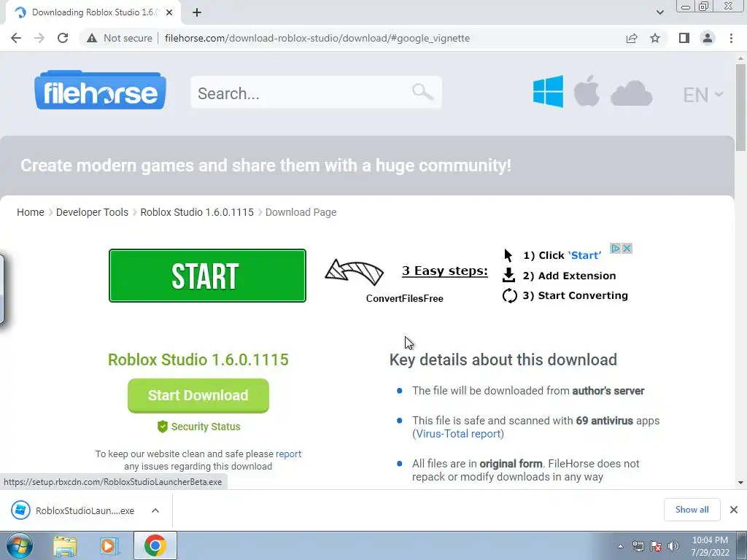Open the Virus-Total report link

(x=458, y=434)
